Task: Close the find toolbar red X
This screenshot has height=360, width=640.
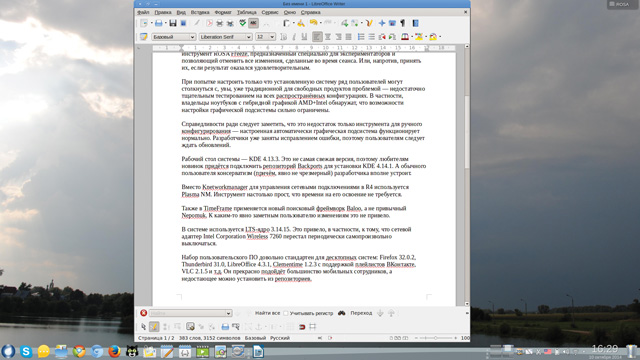Action: coord(143,313)
